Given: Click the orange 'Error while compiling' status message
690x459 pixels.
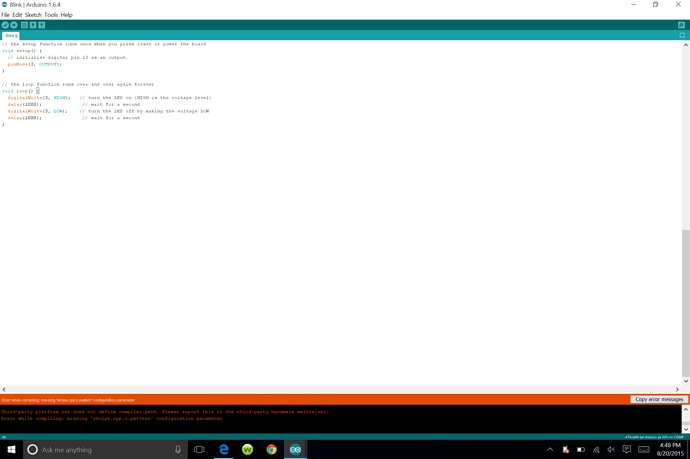Looking at the screenshot, I should tap(68, 400).
